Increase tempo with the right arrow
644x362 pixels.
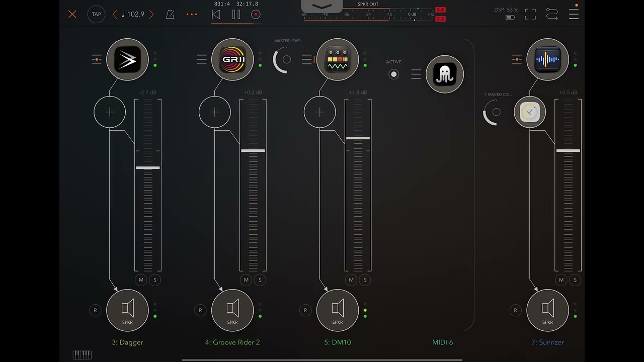151,14
